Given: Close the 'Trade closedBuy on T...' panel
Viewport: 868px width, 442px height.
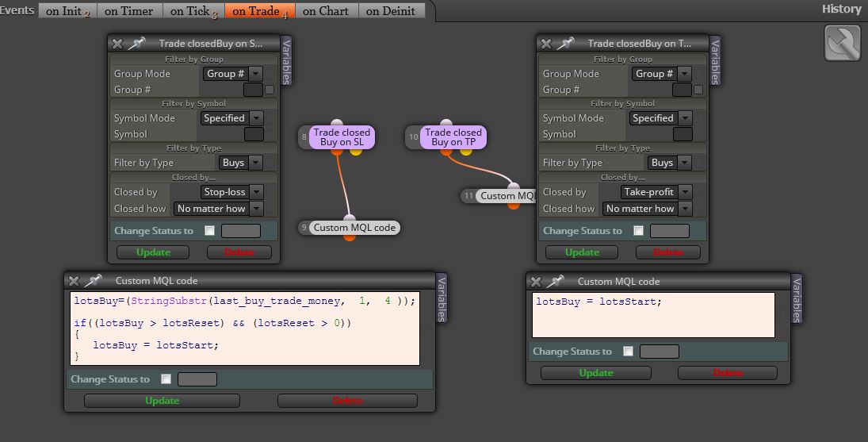Looking at the screenshot, I should point(546,44).
